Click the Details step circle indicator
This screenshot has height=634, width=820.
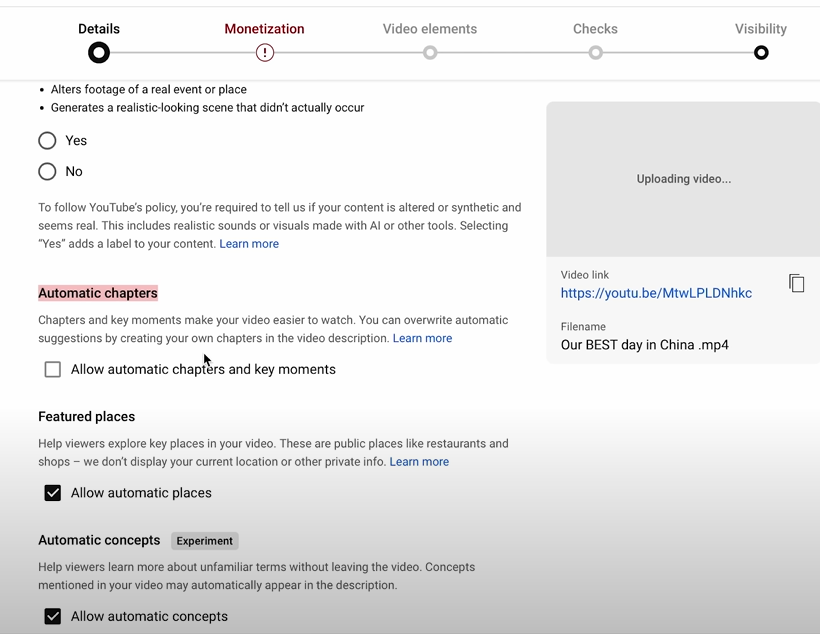tap(99, 53)
